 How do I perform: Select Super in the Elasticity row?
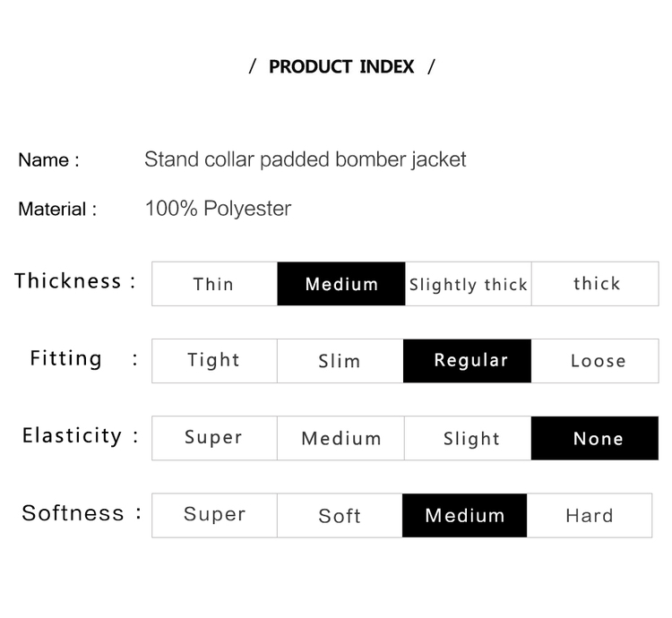[x=215, y=438]
